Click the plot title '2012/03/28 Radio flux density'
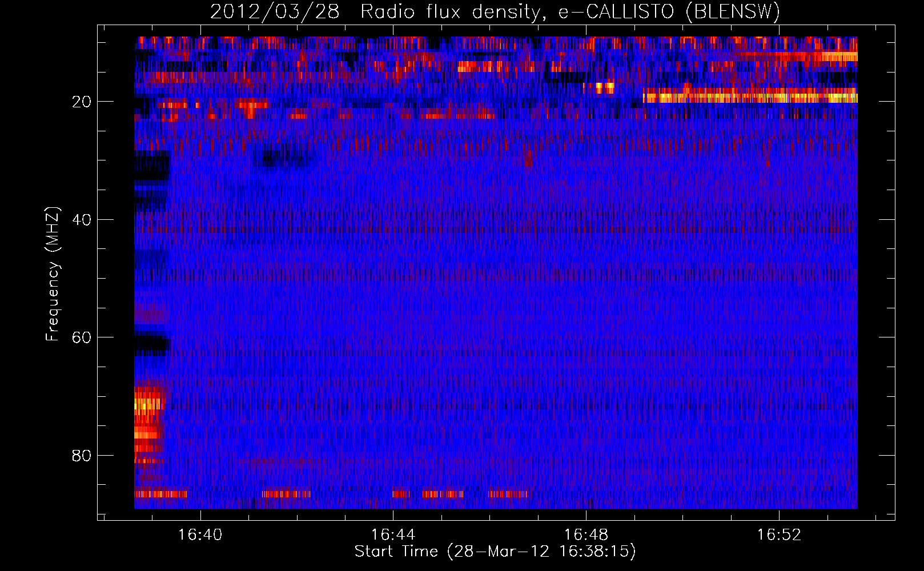 pyautogui.click(x=495, y=11)
